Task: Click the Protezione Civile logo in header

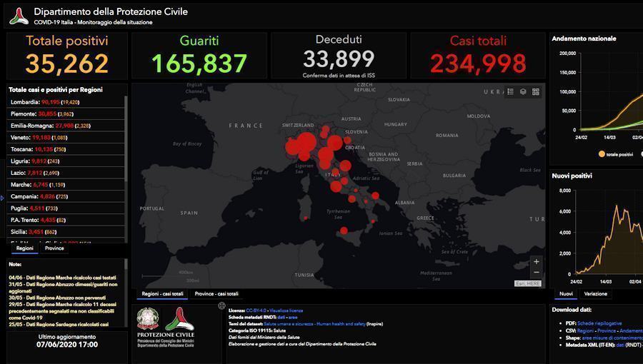Action: [x=19, y=16]
